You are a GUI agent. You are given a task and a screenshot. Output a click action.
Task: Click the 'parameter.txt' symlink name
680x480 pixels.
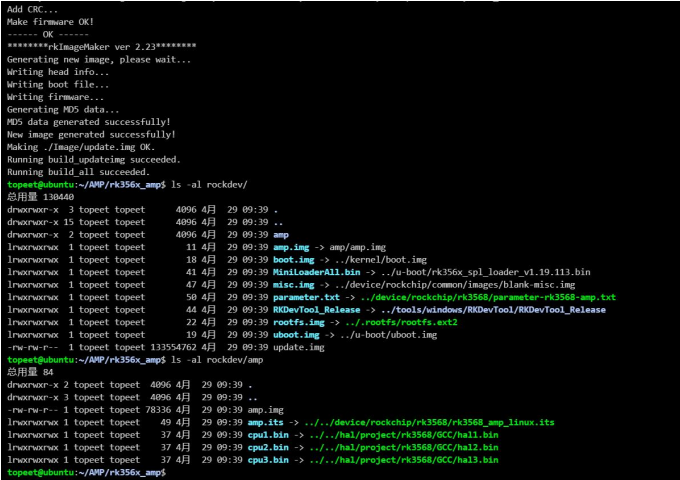coord(307,297)
